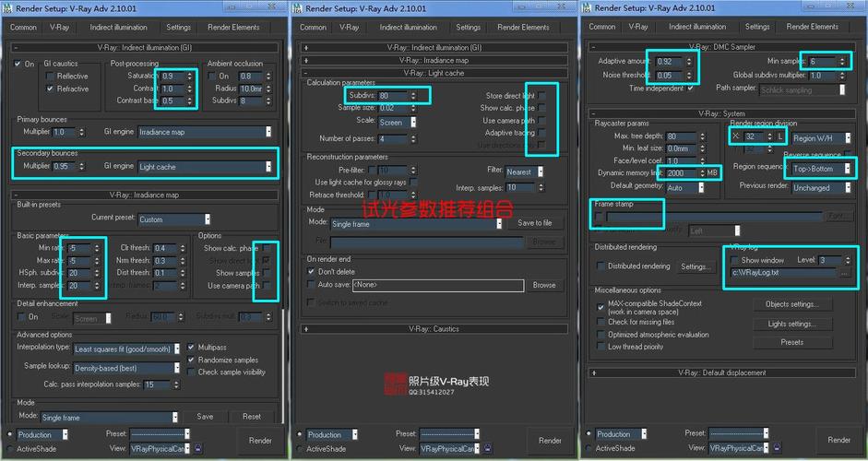The height and width of the screenshot is (461, 868).
Task: Open Render Elements tab in left window
Action: click(233, 27)
